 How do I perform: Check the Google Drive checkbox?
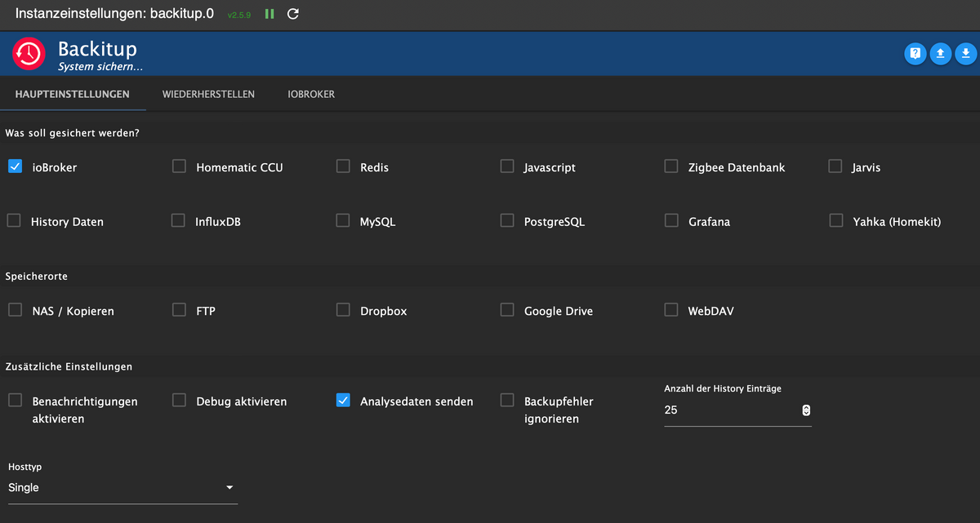coord(507,310)
